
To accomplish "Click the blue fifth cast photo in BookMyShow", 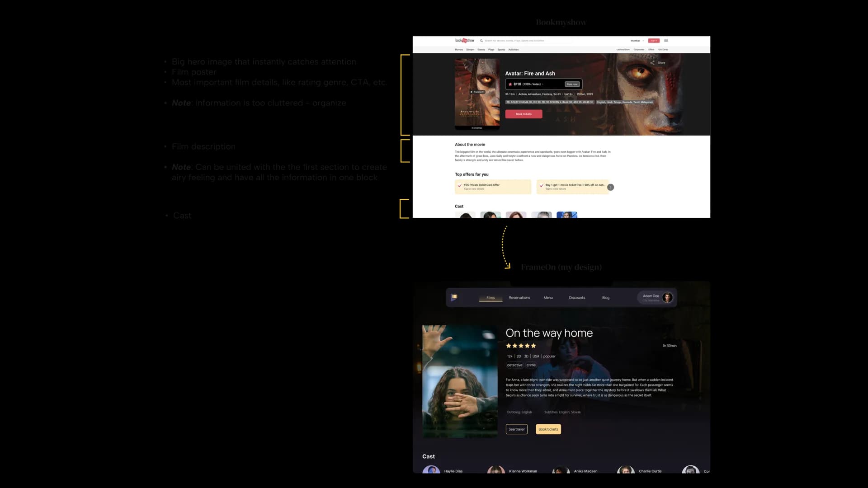I will (567, 215).
